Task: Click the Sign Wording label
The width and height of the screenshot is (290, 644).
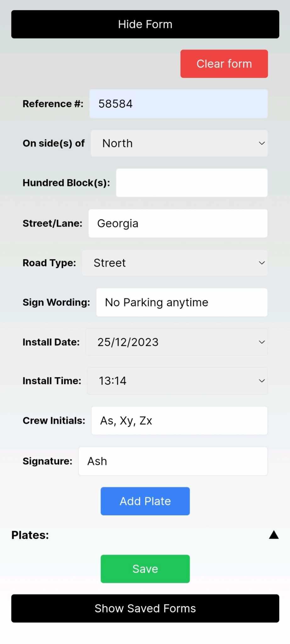Action: [x=56, y=302]
